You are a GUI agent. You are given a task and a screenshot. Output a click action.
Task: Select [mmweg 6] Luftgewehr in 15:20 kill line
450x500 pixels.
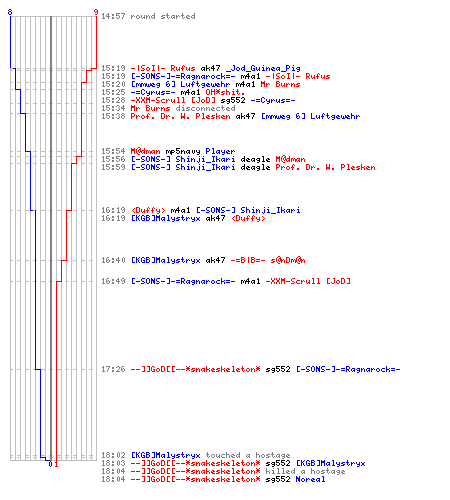(180, 84)
